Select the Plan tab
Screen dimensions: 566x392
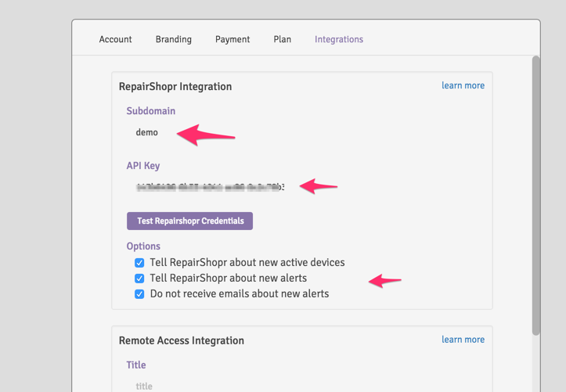tap(283, 39)
